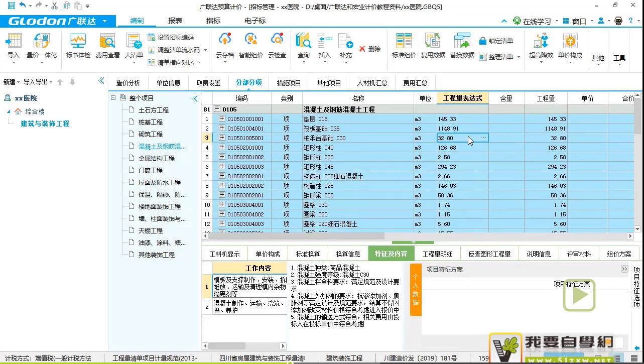This screenshot has width=644, height=364.
Task: Click the 大清单 icon
Action: click(134, 42)
